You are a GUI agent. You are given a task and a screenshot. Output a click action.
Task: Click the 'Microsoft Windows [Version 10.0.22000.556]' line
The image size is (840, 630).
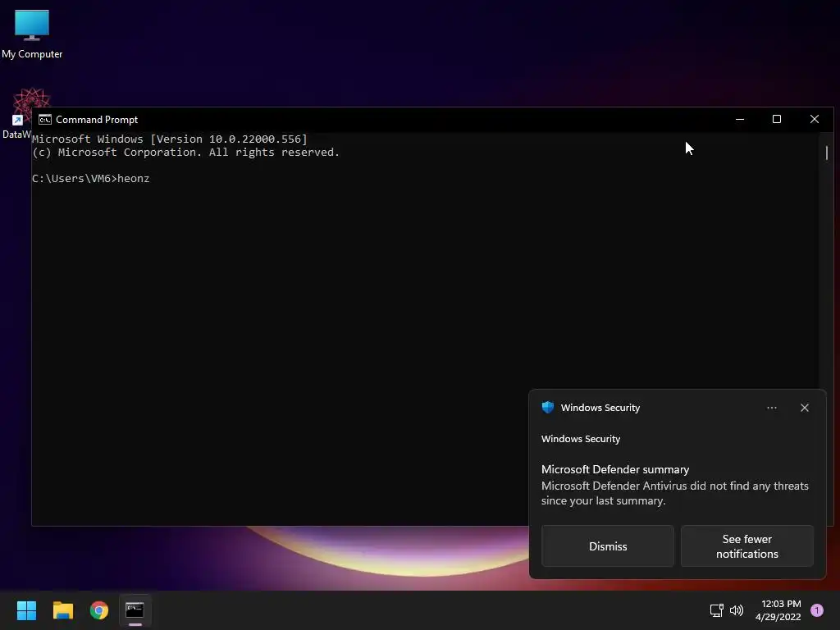click(x=169, y=139)
